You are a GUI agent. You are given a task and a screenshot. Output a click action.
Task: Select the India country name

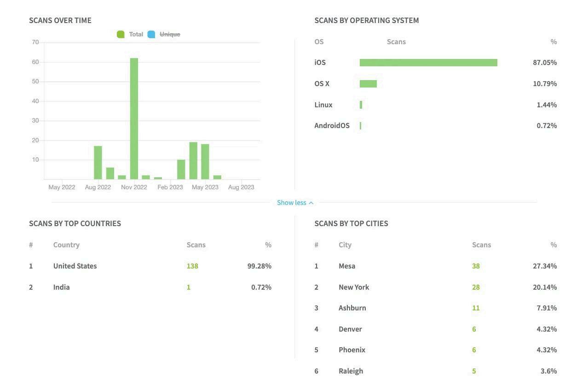pyautogui.click(x=62, y=287)
